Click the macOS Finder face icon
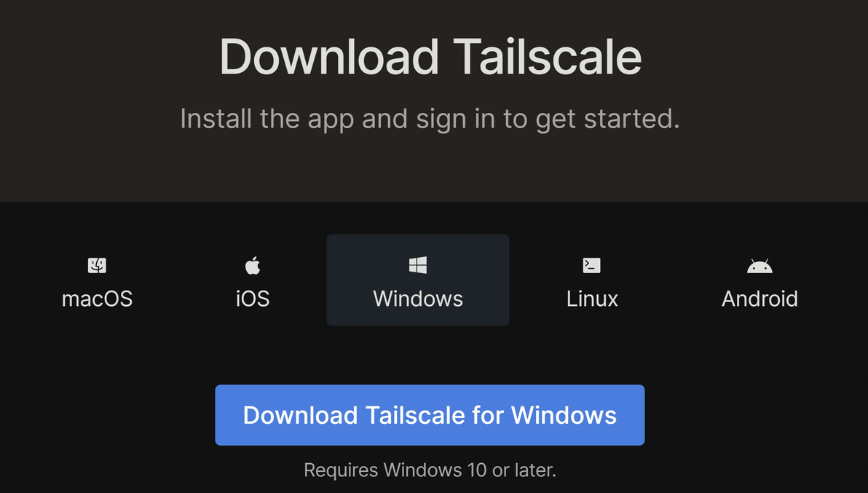 click(97, 266)
